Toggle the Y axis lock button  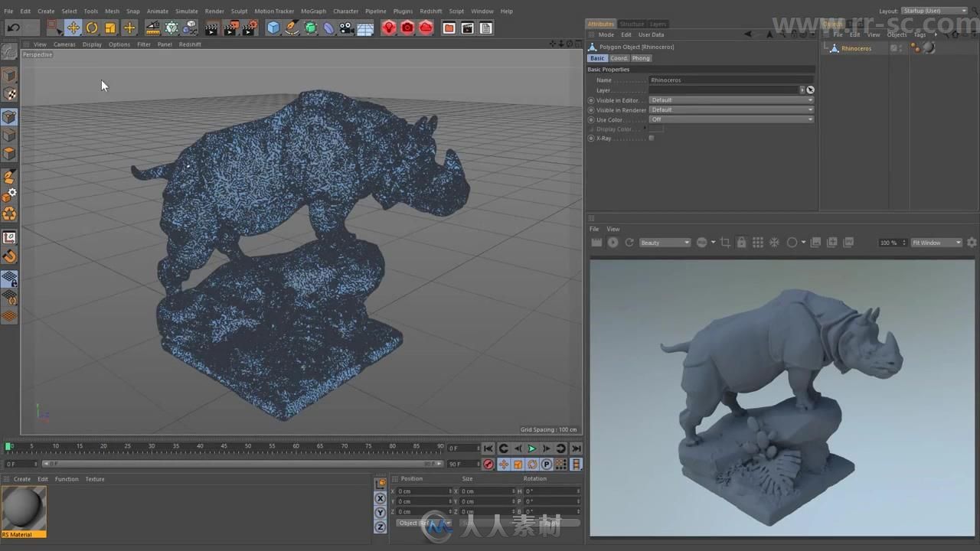[x=381, y=512]
